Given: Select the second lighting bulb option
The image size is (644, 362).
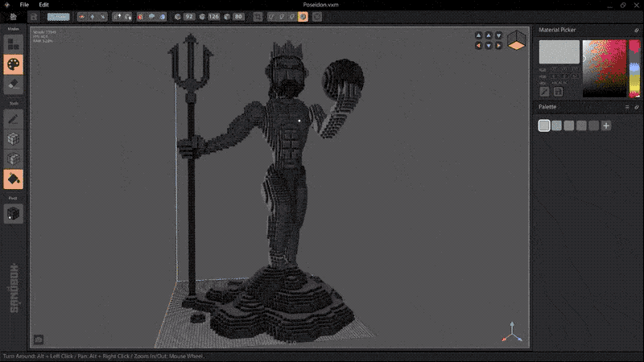Looking at the screenshot, I should pyautogui.click(x=282, y=17).
